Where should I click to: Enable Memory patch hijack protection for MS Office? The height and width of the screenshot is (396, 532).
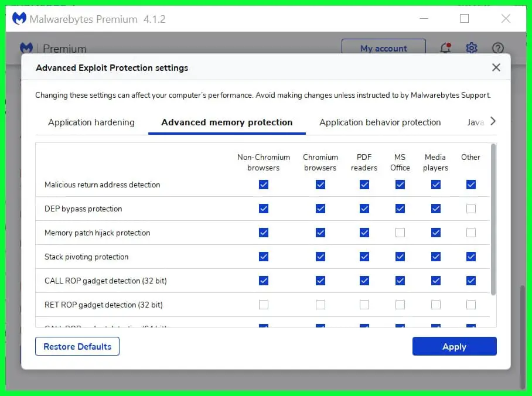[x=400, y=233]
